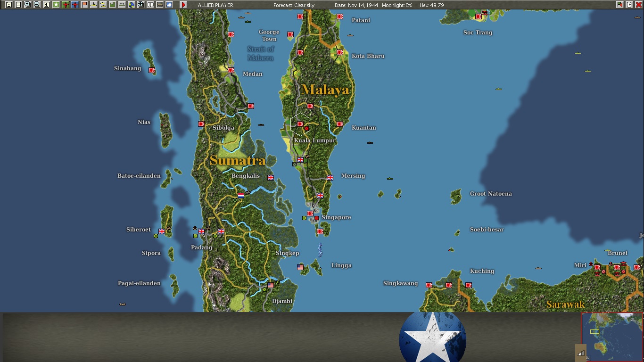This screenshot has height=362, width=644.
Task: Click red plane icon on blue background
Action: [x=75, y=5]
